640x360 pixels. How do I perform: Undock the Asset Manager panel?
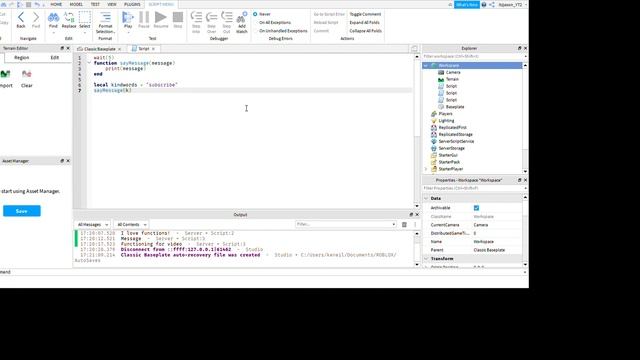(62, 161)
